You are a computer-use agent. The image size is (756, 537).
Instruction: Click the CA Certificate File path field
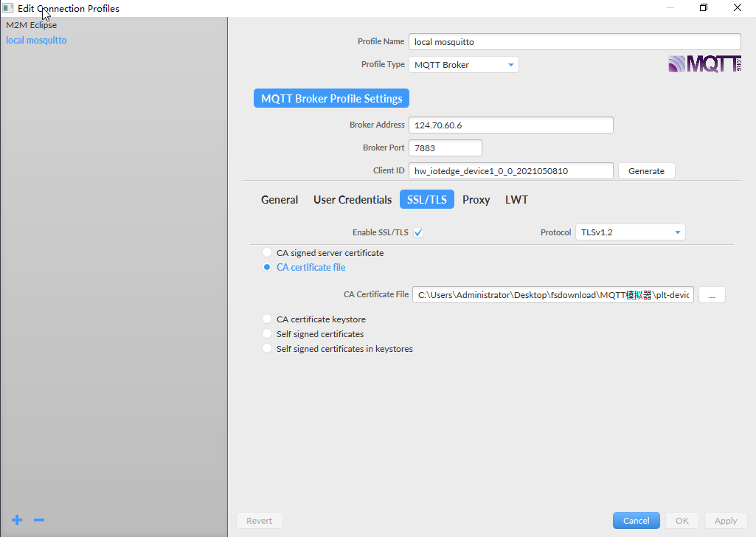(x=553, y=295)
